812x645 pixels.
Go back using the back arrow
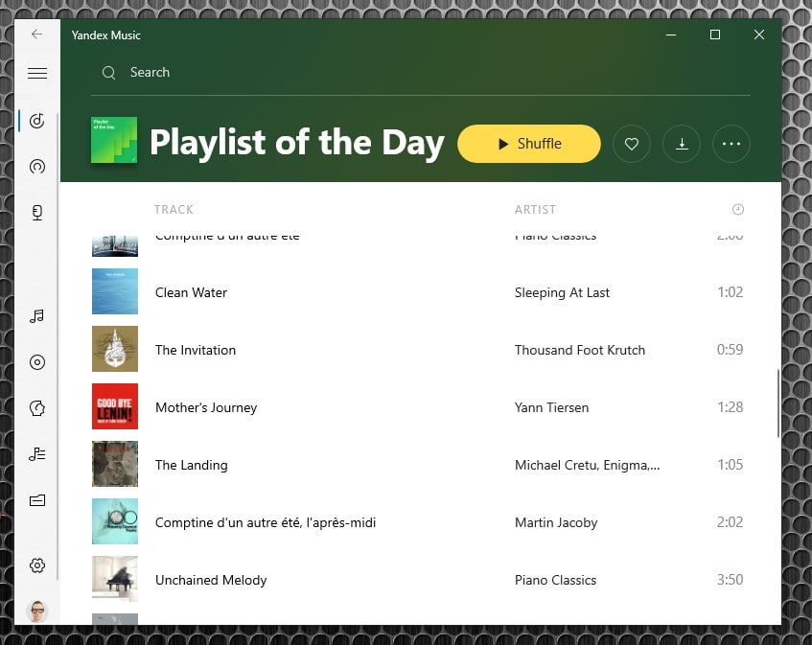tap(36, 35)
